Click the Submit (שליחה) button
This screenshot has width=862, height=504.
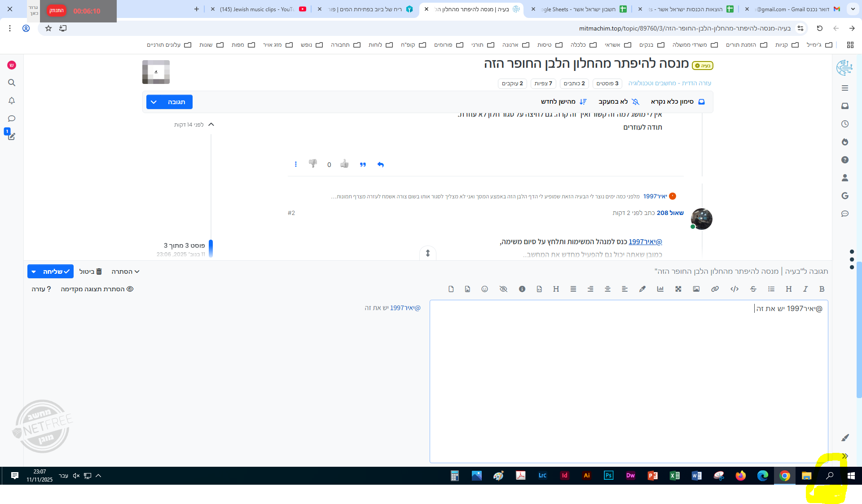pyautogui.click(x=56, y=272)
